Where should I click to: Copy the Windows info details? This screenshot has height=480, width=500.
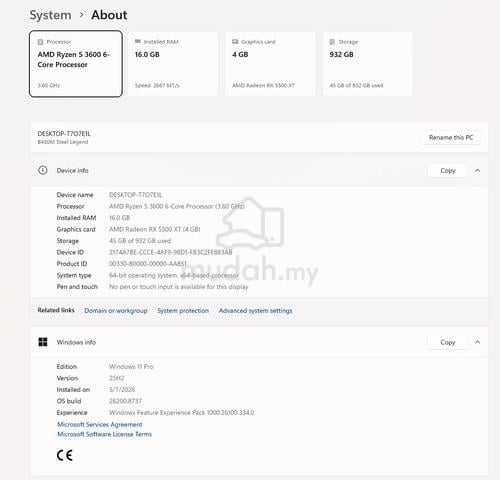point(448,342)
